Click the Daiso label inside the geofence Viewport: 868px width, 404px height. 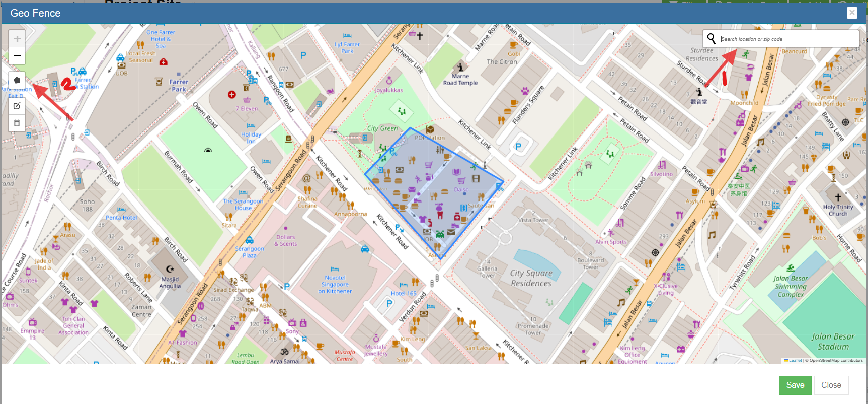pyautogui.click(x=461, y=190)
